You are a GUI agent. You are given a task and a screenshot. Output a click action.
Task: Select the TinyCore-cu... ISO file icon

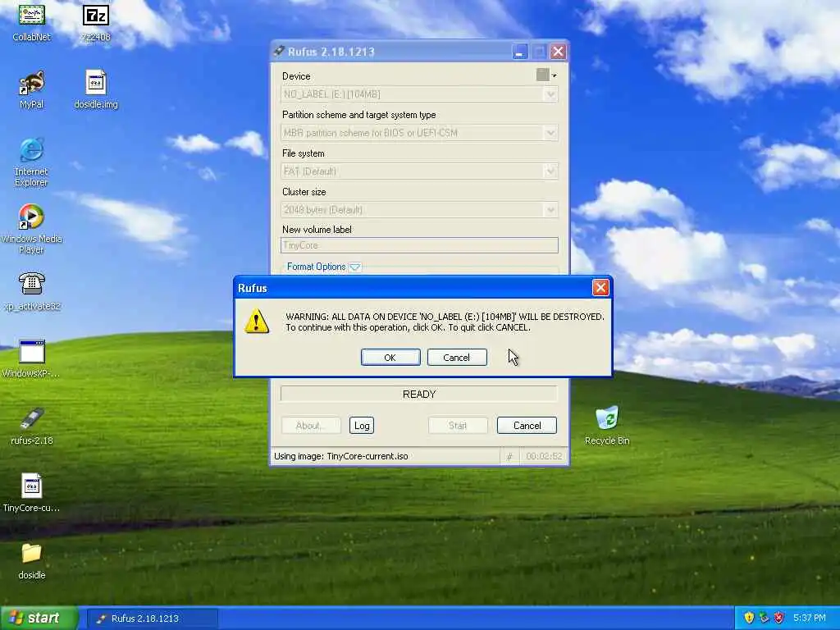(x=32, y=493)
